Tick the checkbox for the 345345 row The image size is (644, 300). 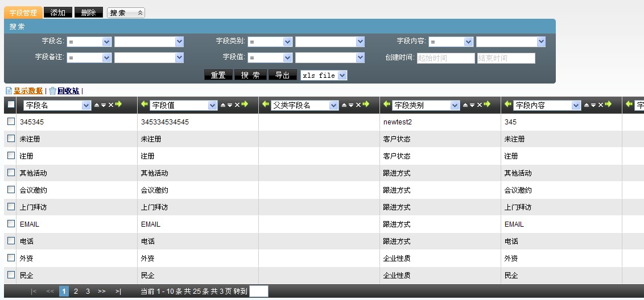click(x=11, y=122)
